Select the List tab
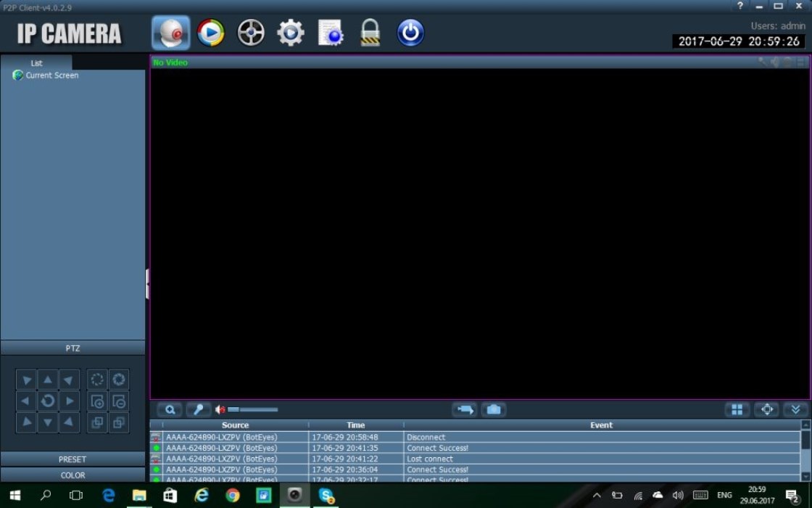This screenshot has height=508, width=812. (36, 62)
